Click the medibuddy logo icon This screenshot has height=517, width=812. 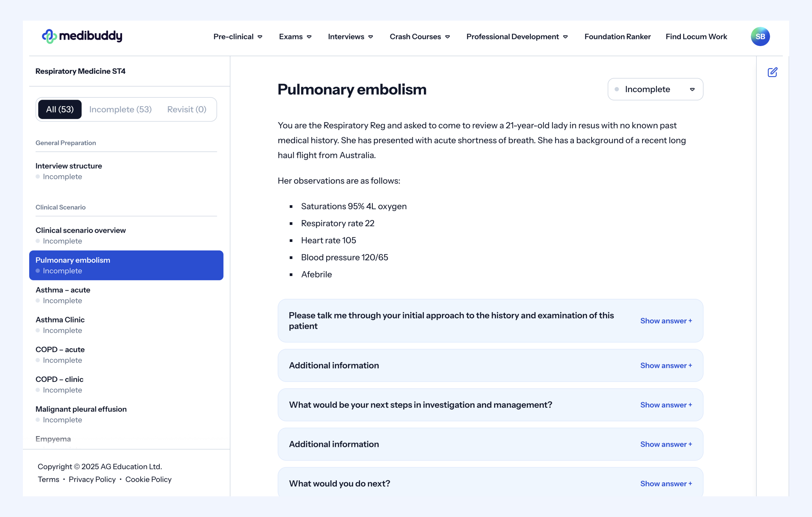coord(49,36)
